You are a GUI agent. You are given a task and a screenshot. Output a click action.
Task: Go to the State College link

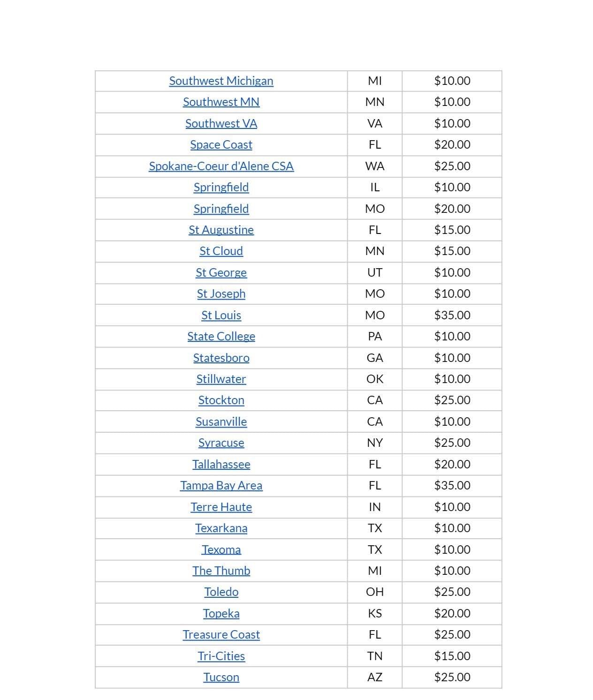point(221,337)
